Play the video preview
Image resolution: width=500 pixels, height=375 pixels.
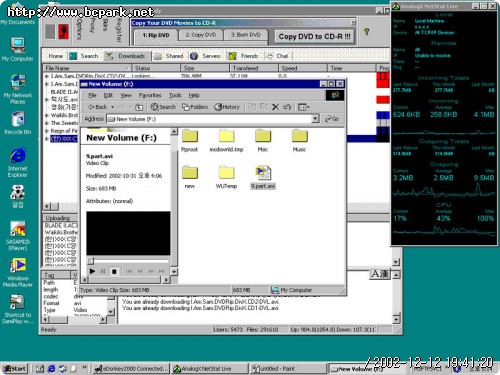[93, 271]
